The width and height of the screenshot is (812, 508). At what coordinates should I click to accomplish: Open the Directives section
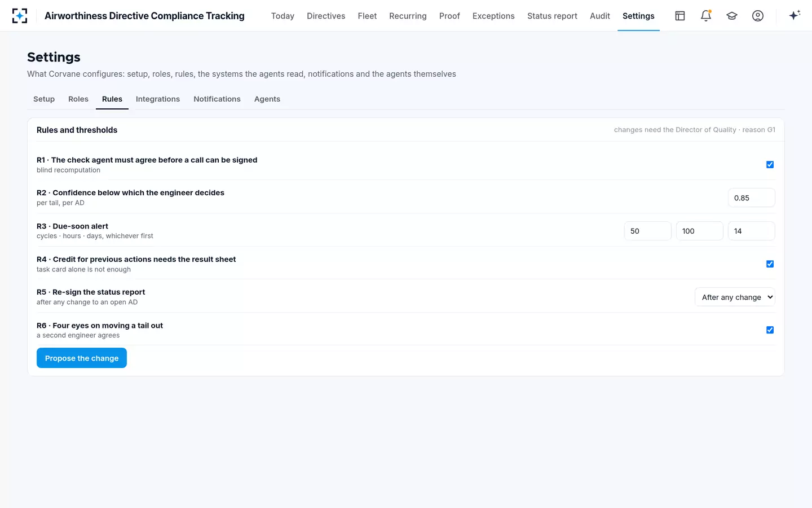point(326,16)
